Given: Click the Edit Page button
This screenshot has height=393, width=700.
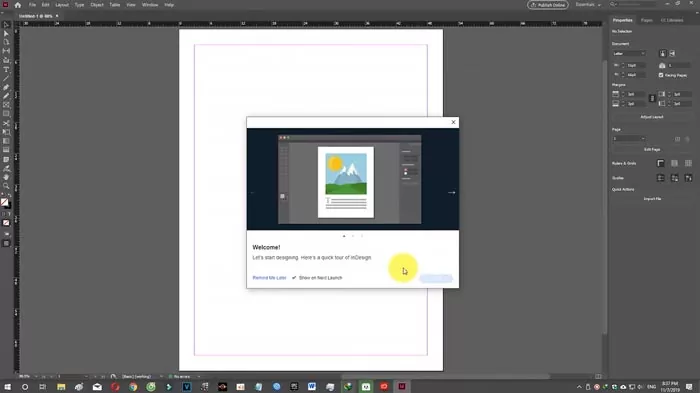Looking at the screenshot, I should pyautogui.click(x=652, y=150).
